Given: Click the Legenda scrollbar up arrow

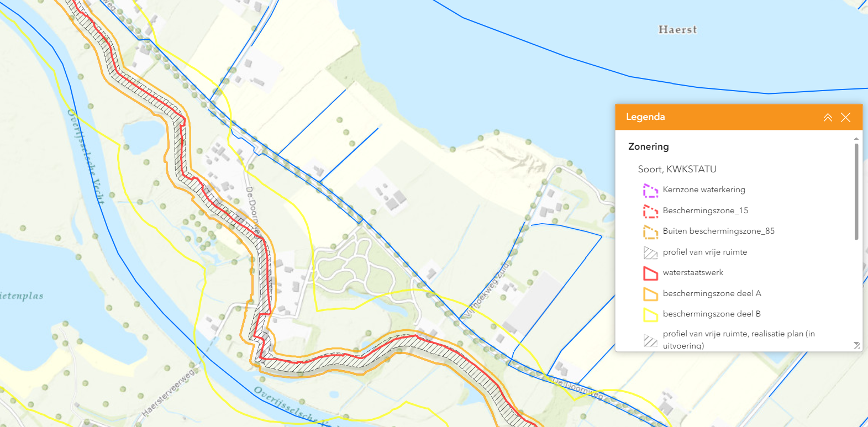Looking at the screenshot, I should 856,138.
